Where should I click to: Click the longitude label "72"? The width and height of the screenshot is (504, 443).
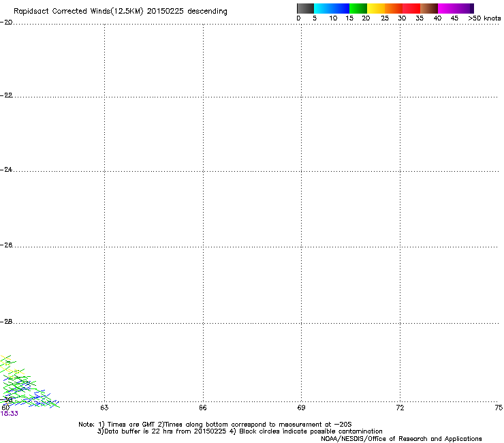[400, 408]
